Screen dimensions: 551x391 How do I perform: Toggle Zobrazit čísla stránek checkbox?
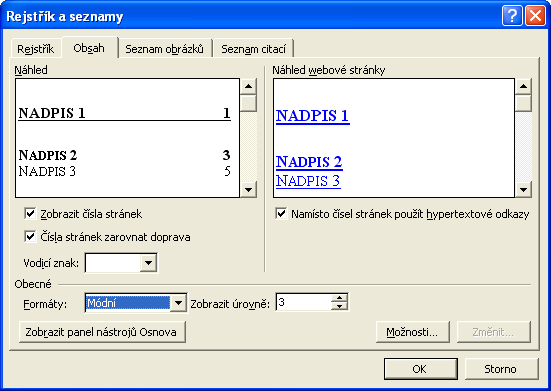pos(30,214)
